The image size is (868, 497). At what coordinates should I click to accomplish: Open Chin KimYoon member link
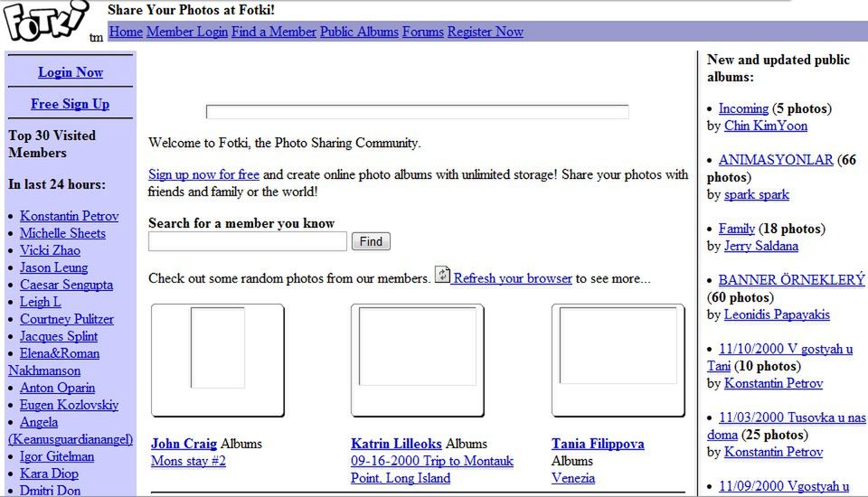point(766,125)
